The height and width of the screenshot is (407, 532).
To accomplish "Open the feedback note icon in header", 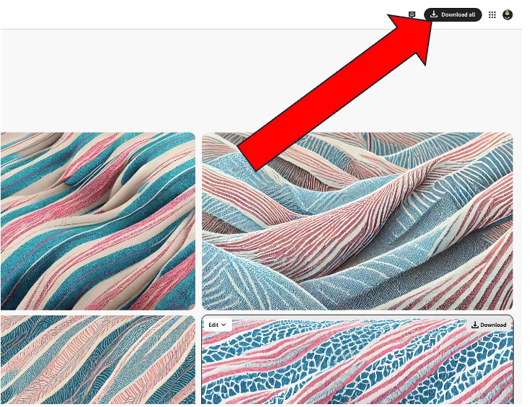I will [412, 14].
